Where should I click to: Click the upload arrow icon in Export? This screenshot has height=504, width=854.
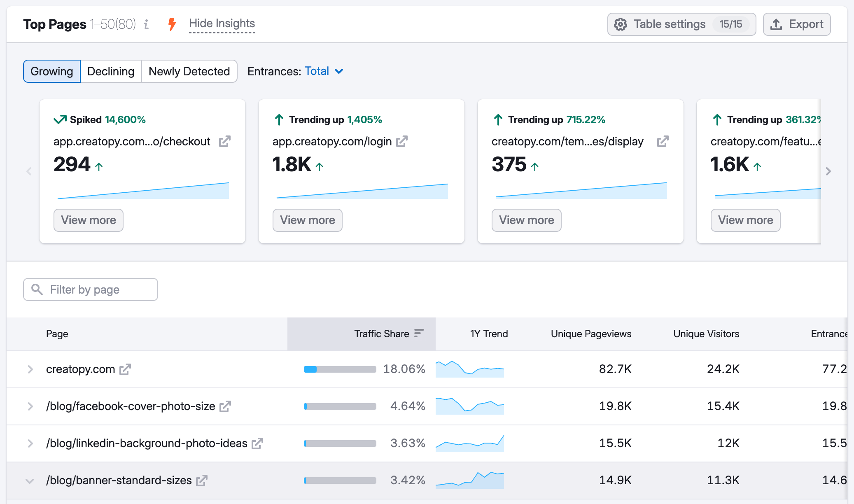(776, 24)
